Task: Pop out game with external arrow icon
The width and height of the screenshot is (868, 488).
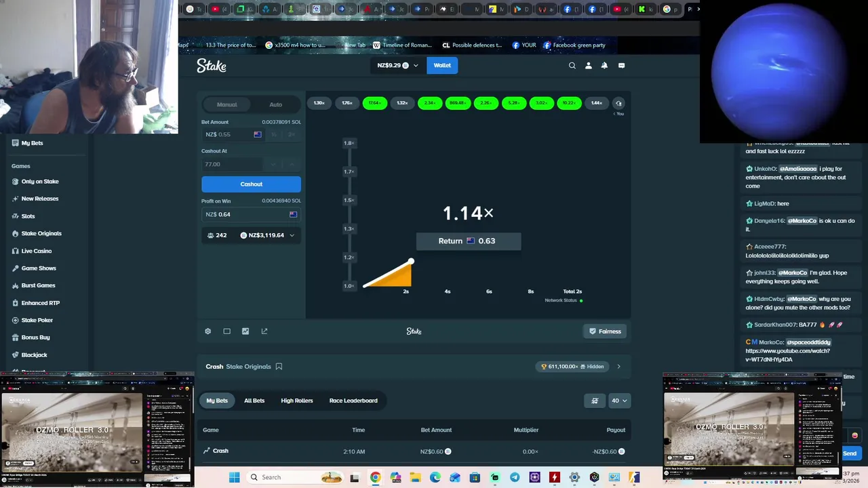Action: click(264, 331)
